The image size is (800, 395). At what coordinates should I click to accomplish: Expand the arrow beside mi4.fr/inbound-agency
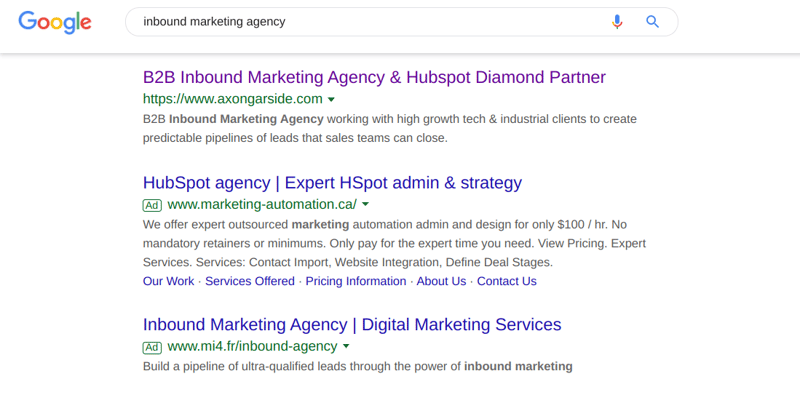tap(346, 347)
